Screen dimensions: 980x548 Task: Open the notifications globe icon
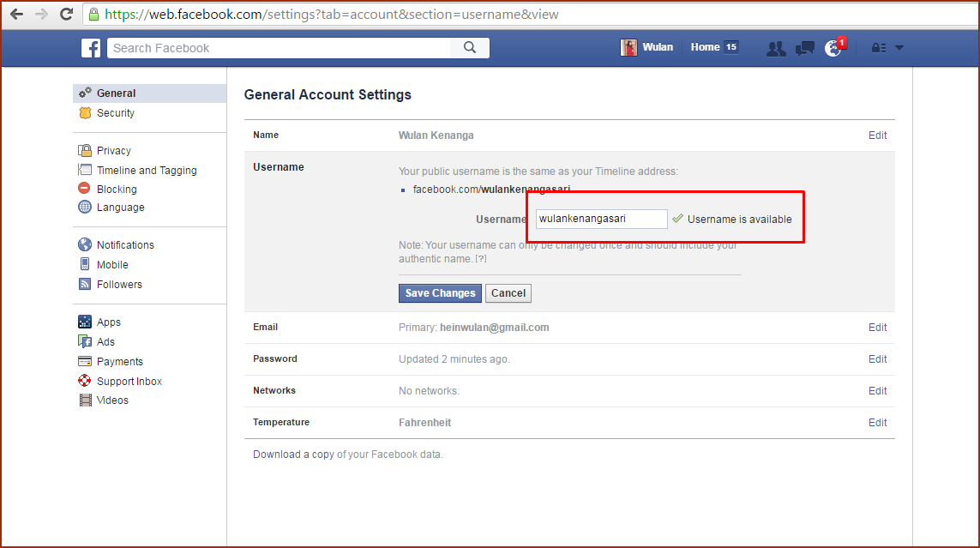pyautogui.click(x=833, y=48)
